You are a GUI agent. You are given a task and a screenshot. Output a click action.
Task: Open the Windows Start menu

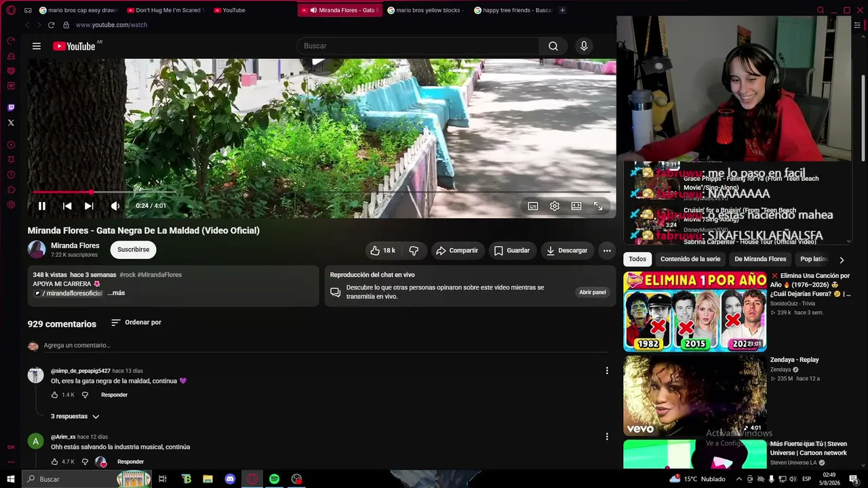11,479
